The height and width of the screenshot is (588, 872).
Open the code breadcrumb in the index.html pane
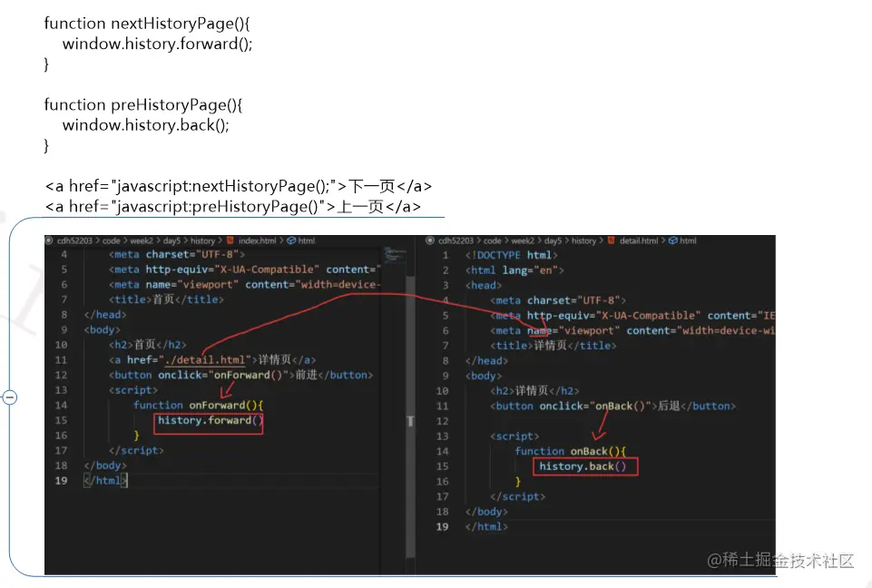tap(112, 240)
